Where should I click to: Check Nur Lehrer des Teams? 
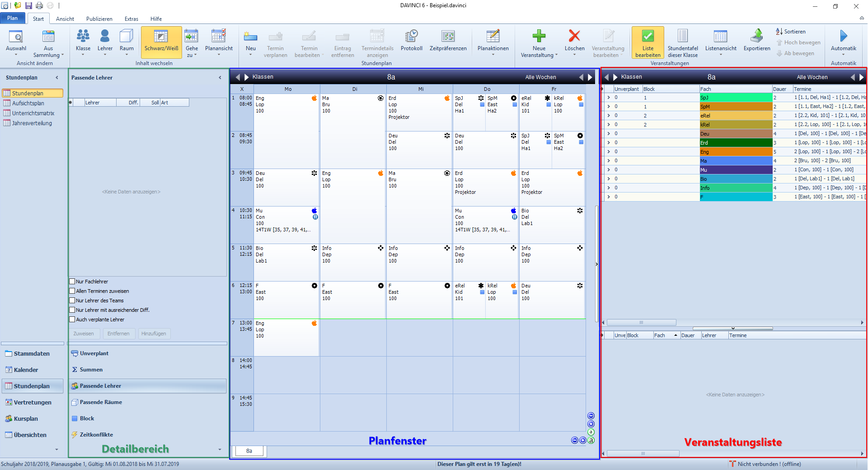pos(72,301)
